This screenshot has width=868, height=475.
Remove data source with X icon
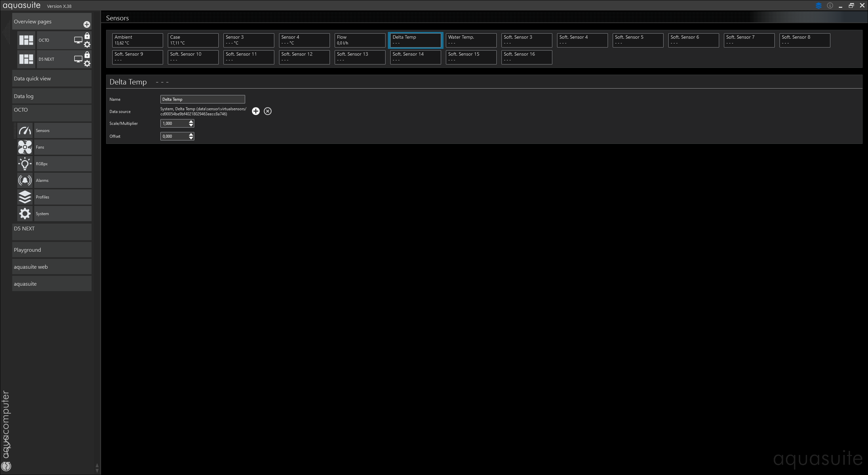pos(268,111)
